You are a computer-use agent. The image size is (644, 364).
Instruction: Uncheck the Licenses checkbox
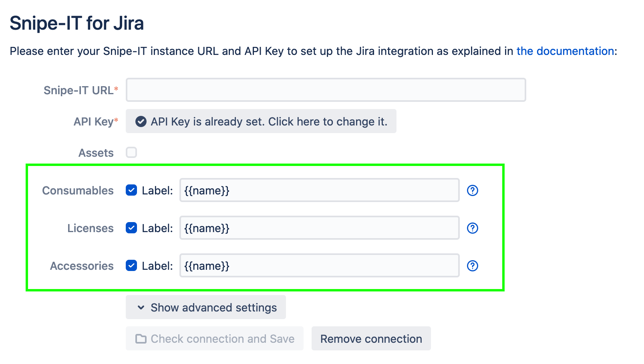pos(131,228)
